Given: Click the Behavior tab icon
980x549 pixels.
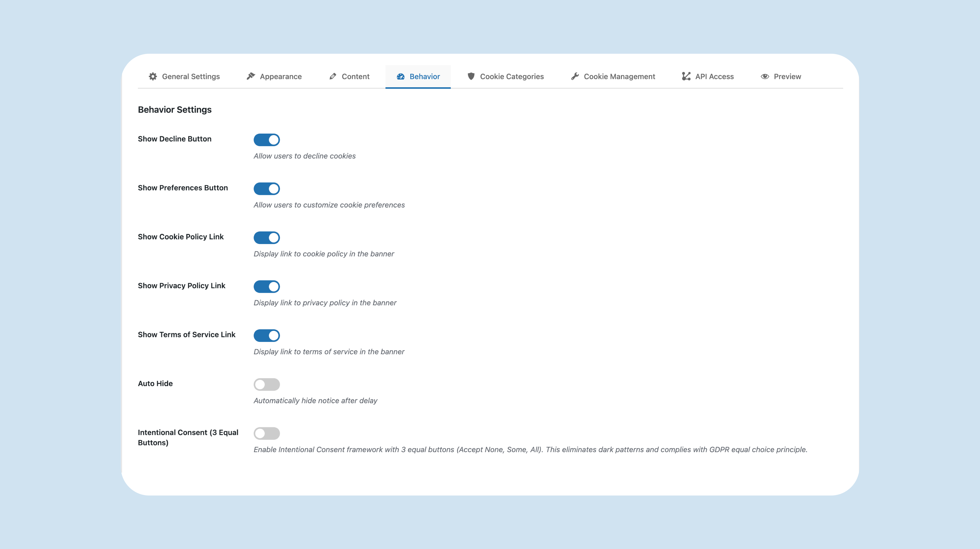Looking at the screenshot, I should click(x=400, y=77).
